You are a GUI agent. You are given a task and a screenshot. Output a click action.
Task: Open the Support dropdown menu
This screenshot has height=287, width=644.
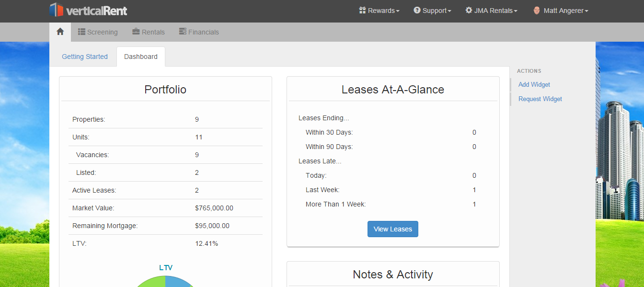[432, 11]
